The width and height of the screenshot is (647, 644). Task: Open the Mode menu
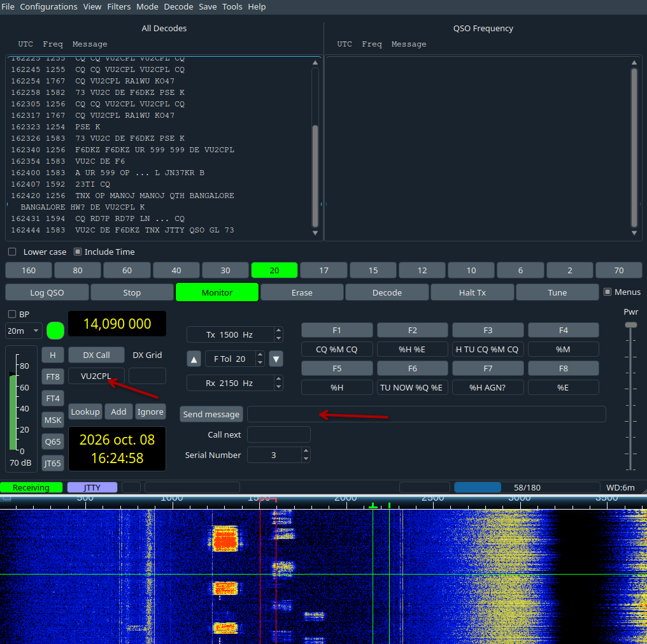point(147,6)
